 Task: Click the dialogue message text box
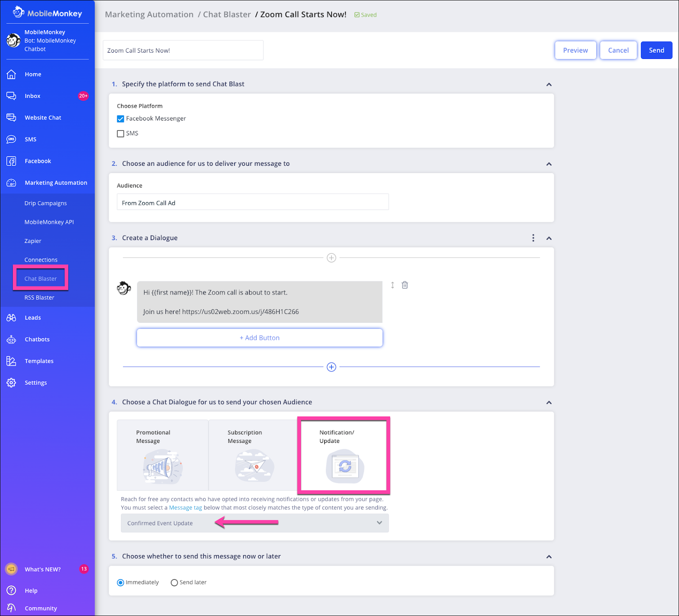pos(260,302)
